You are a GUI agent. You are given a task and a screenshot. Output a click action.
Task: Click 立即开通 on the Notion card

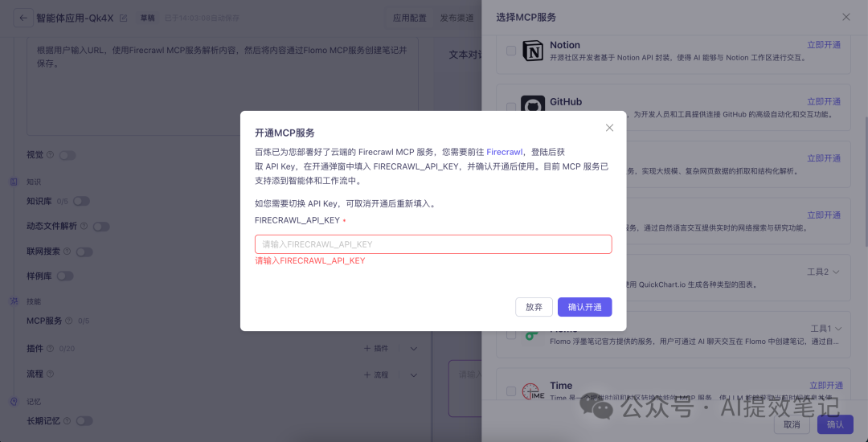[x=824, y=45]
